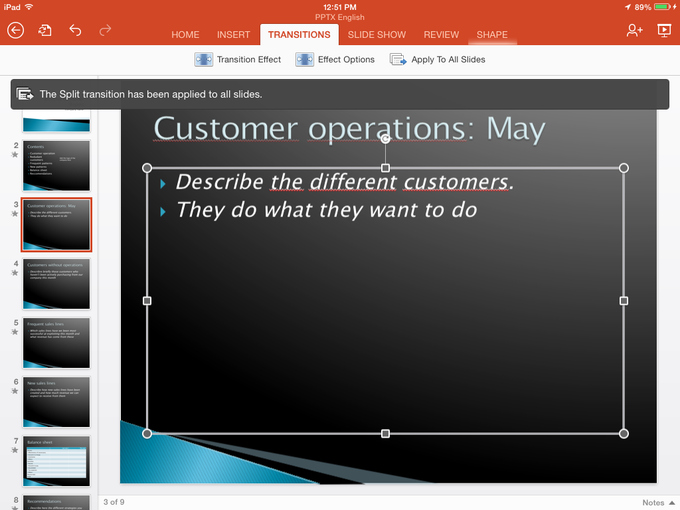Viewport: 680px width, 510px height.
Task: Select slide 8 Recommendations thumbnail
Action: (x=56, y=503)
